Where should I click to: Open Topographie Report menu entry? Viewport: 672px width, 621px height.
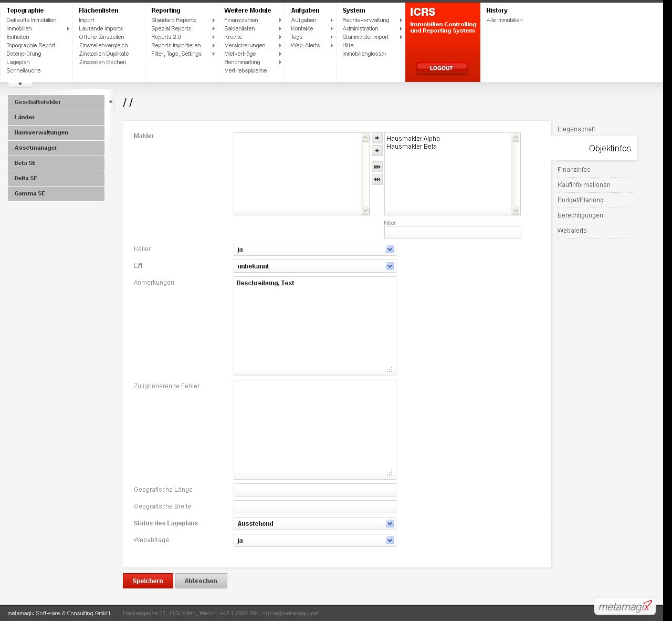(31, 46)
